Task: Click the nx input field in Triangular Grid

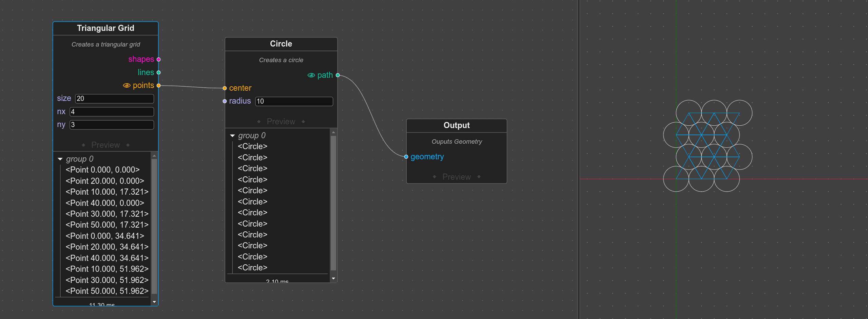Action: click(x=112, y=111)
